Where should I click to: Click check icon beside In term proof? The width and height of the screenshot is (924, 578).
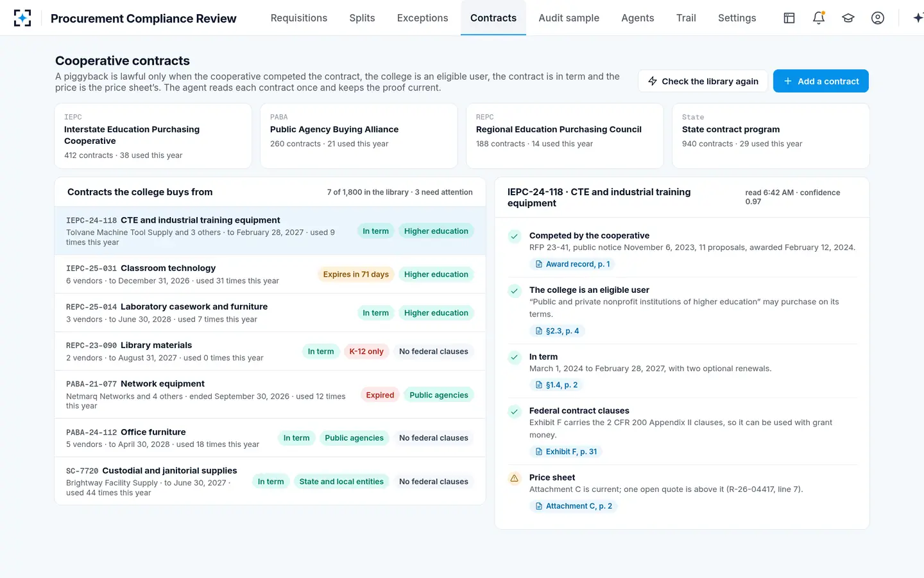(x=515, y=358)
